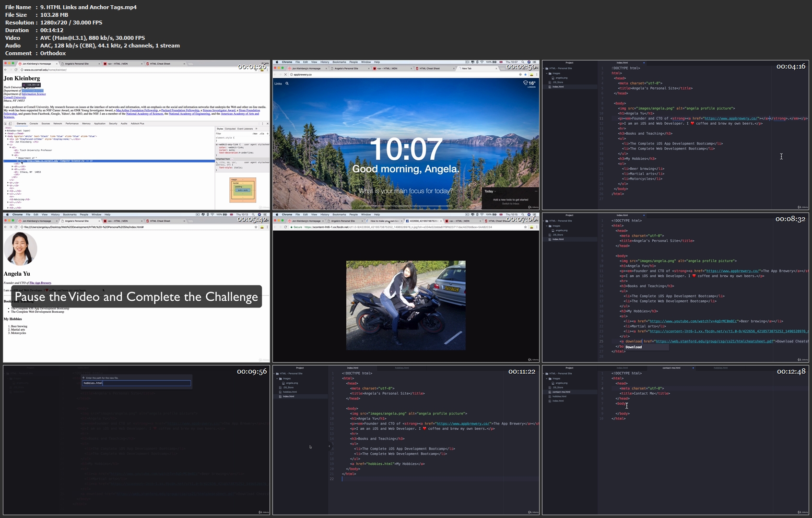
Task: Click the bookmark star in the 00:05:42 frame
Action: (x=256, y=227)
